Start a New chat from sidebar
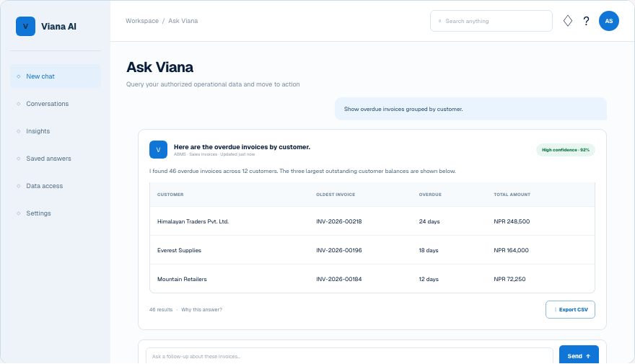Image resolution: width=635 pixels, height=364 pixels. [x=56, y=76]
